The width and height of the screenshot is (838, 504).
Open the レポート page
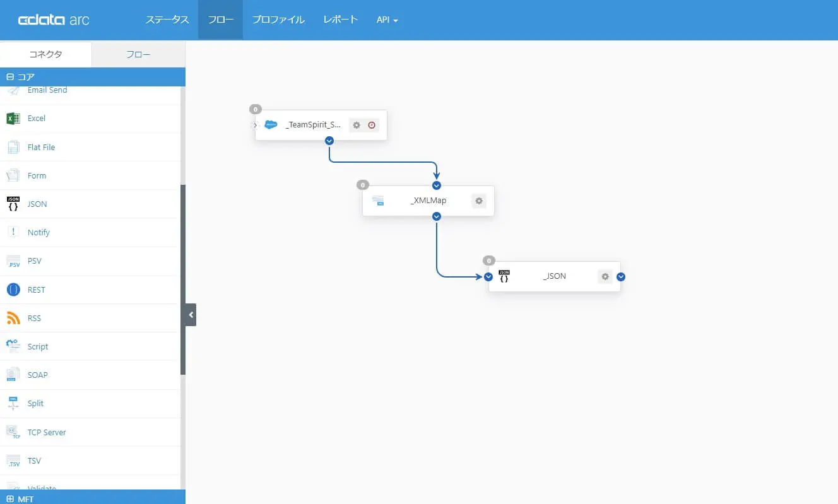tap(341, 20)
